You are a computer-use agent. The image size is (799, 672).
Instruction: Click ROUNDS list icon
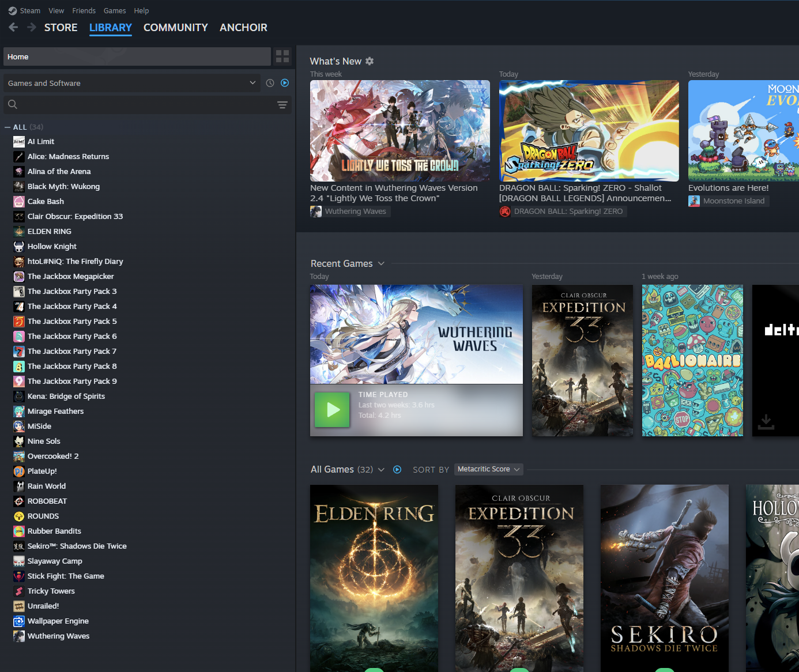click(x=19, y=516)
